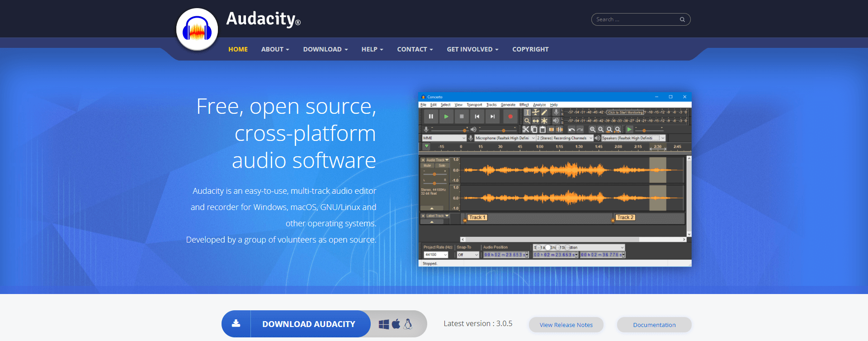Image resolution: width=868 pixels, height=341 pixels.
Task: Click Fit Project to Width icon
Action: (618, 129)
